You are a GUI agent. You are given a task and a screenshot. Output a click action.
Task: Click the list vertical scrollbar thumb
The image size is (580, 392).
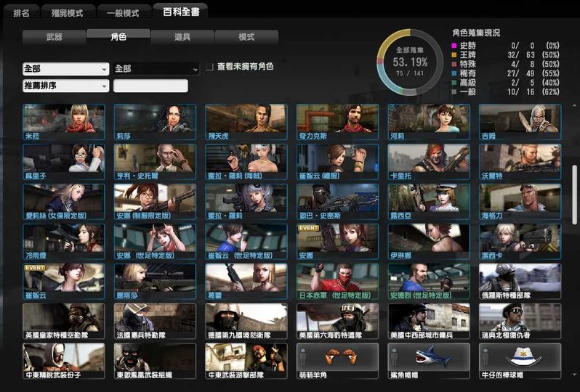point(574,195)
